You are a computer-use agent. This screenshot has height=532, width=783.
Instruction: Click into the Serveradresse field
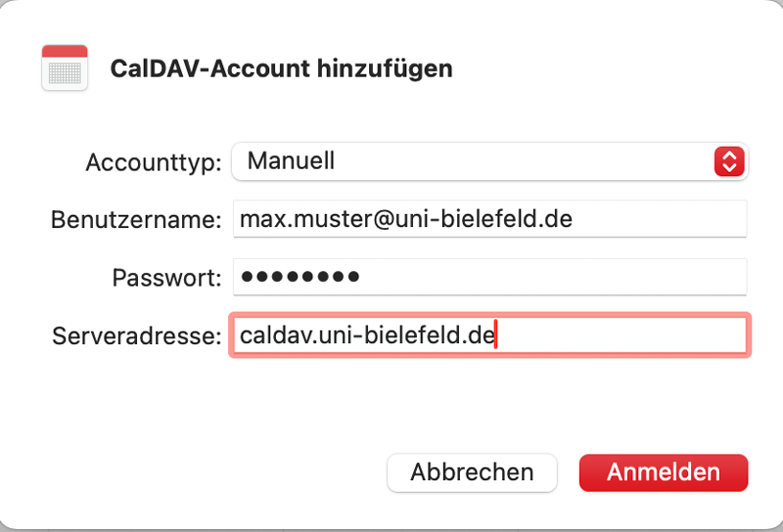[489, 336]
